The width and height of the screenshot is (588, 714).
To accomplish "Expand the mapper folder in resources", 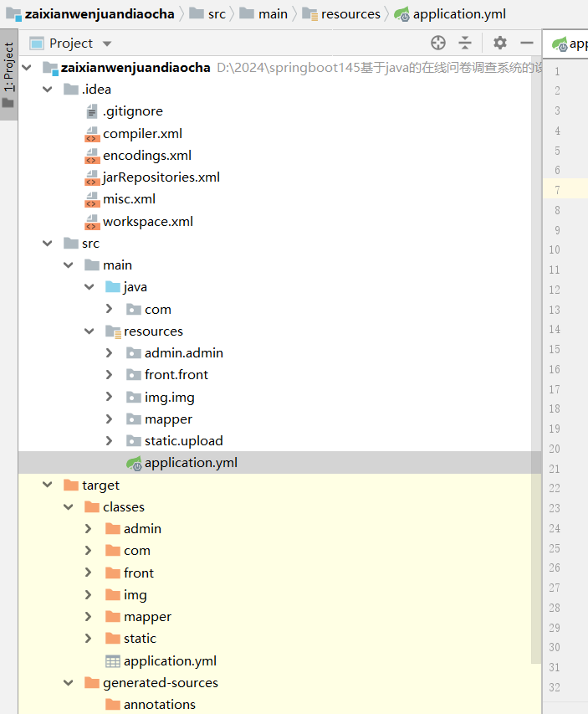I will pos(110,419).
